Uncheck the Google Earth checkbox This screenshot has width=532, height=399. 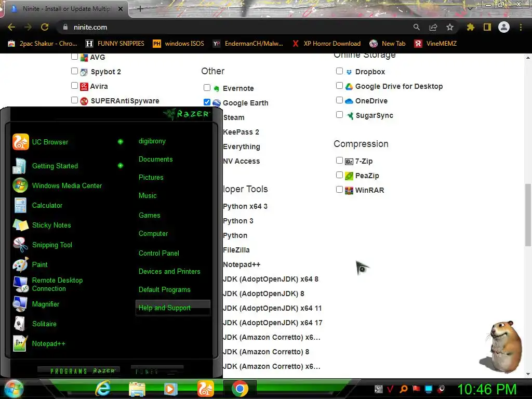(207, 102)
